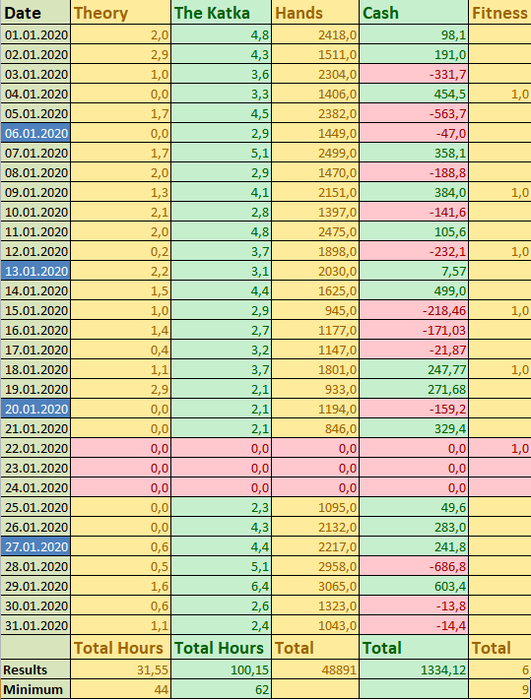This screenshot has width=531, height=700.
Task: Select highlighted date 27.01.2020
Action: click(35, 546)
